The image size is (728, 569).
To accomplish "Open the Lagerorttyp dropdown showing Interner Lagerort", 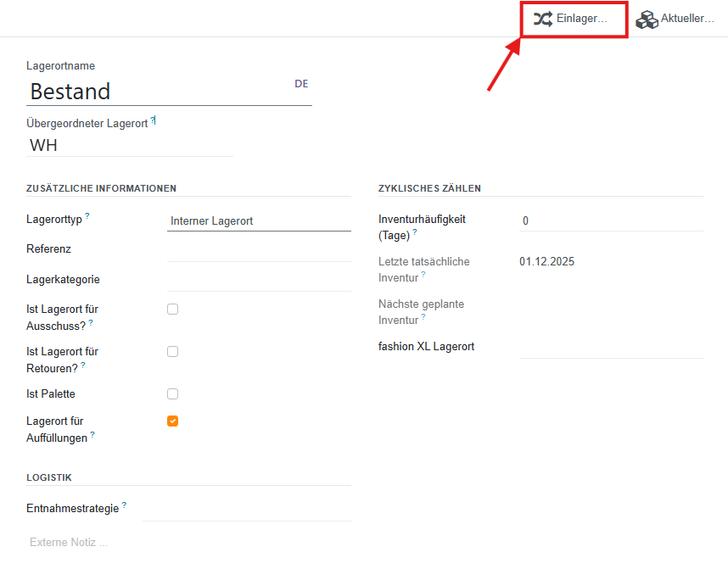I will pyautogui.click(x=259, y=220).
